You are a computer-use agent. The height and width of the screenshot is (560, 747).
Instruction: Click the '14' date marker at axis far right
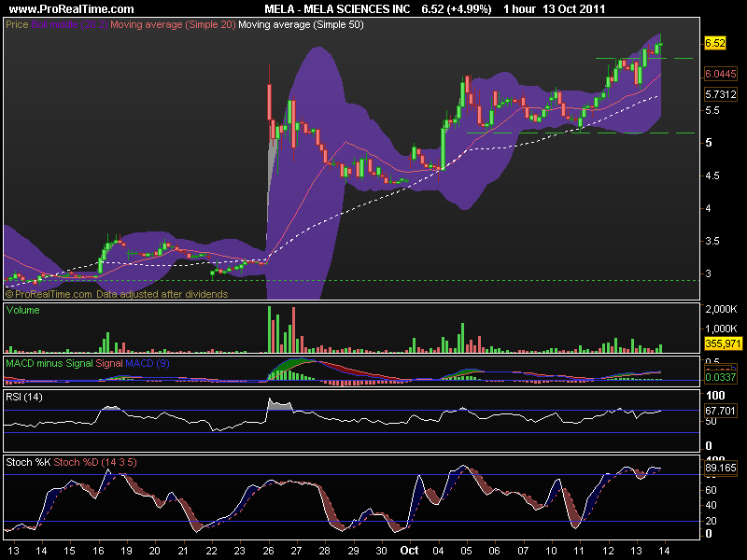(x=664, y=551)
